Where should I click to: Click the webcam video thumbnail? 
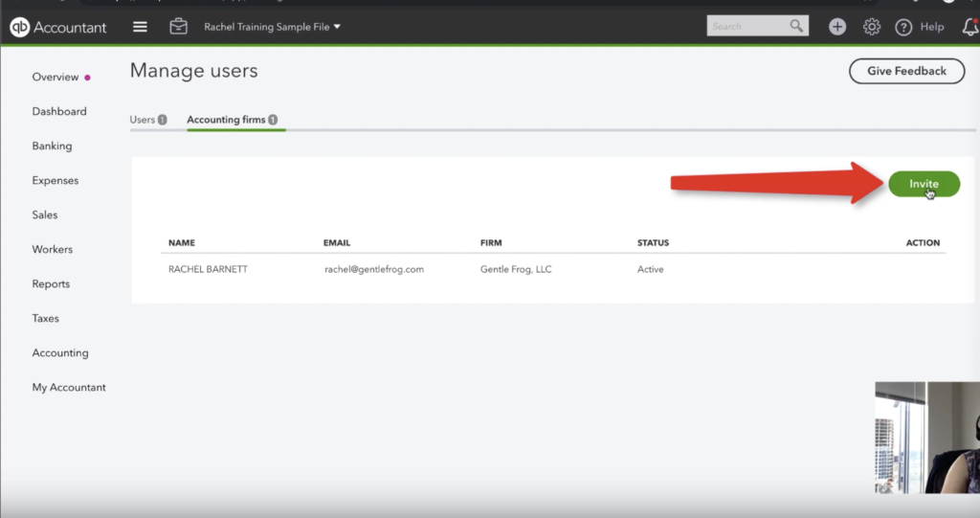[927, 438]
